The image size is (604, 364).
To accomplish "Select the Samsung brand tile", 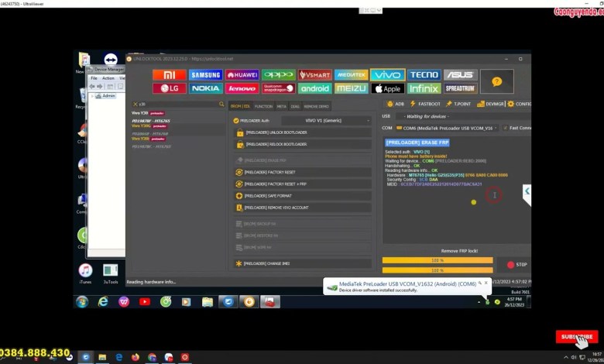I will coord(206,74).
